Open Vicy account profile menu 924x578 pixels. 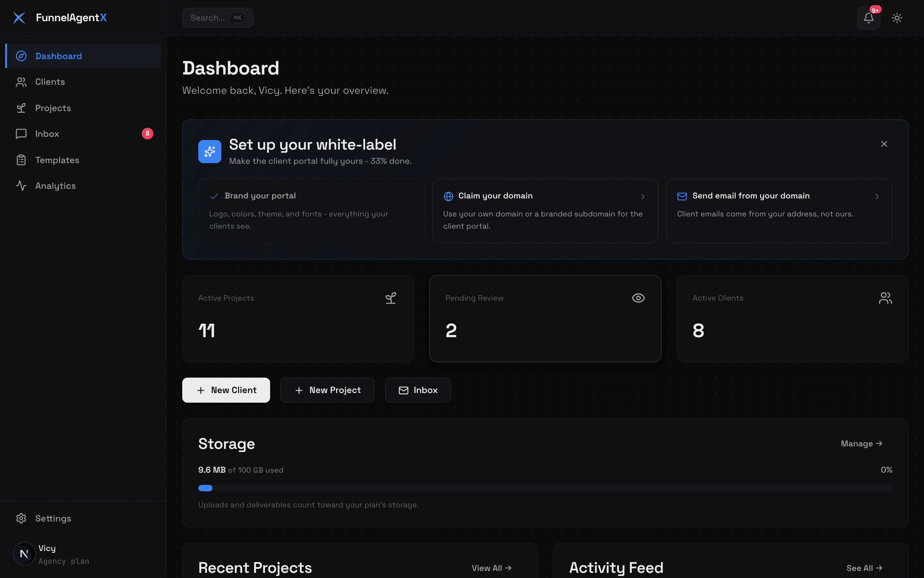(x=83, y=554)
